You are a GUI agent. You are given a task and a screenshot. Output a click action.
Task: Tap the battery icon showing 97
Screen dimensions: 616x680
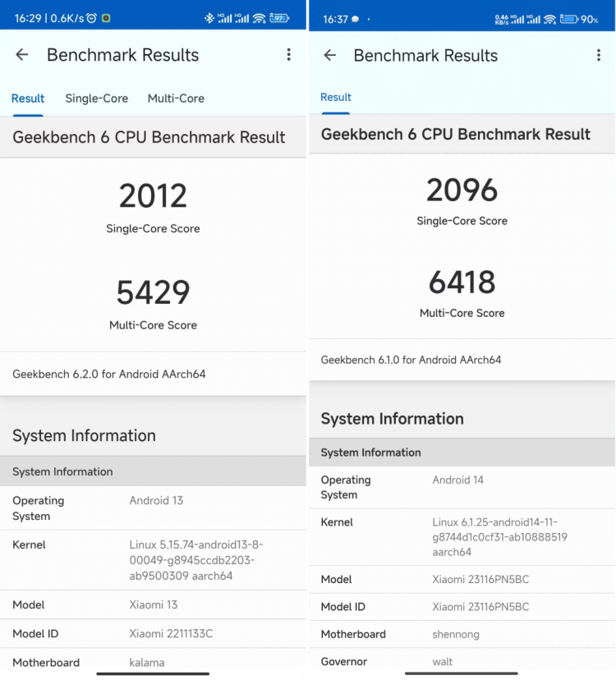[279, 18]
